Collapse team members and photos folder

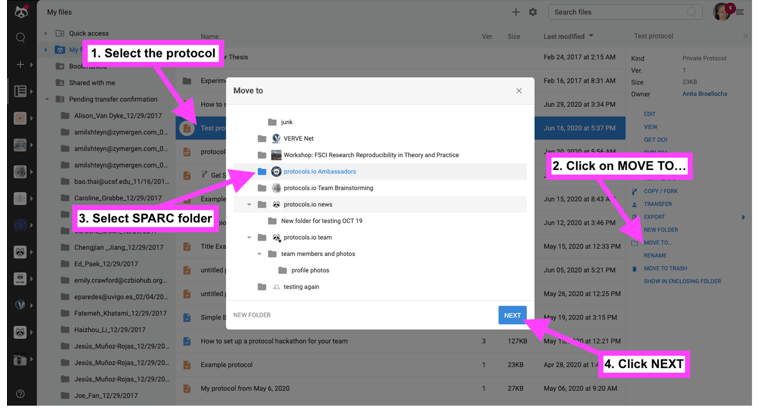pos(259,254)
